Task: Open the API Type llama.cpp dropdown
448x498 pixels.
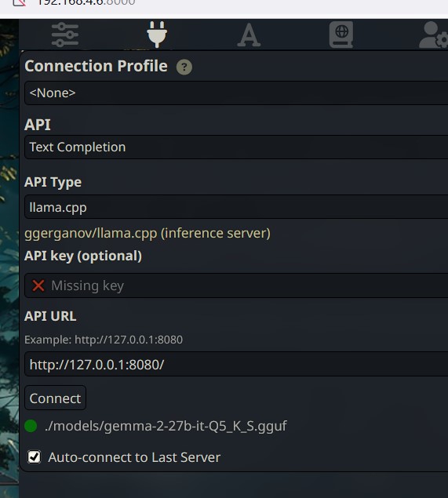Action: point(236,207)
